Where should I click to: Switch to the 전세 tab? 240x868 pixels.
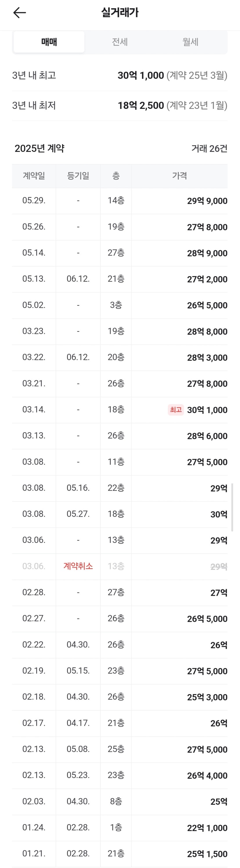120,42
